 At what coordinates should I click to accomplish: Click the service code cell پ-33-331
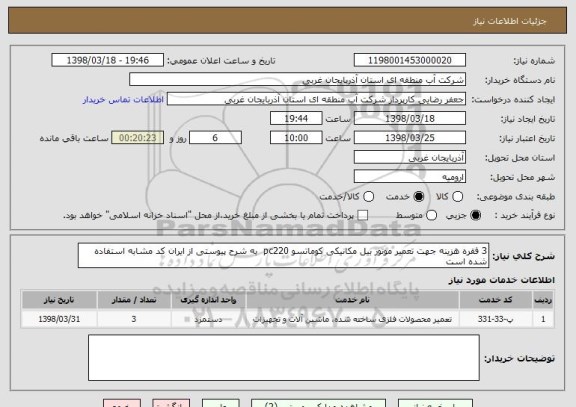click(496, 319)
